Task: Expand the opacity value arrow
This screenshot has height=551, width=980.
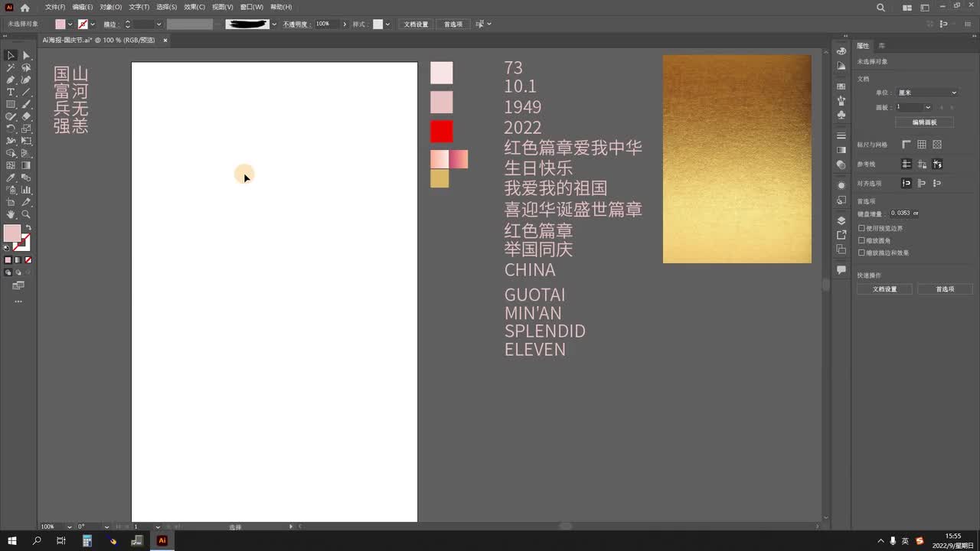Action: pos(345,24)
